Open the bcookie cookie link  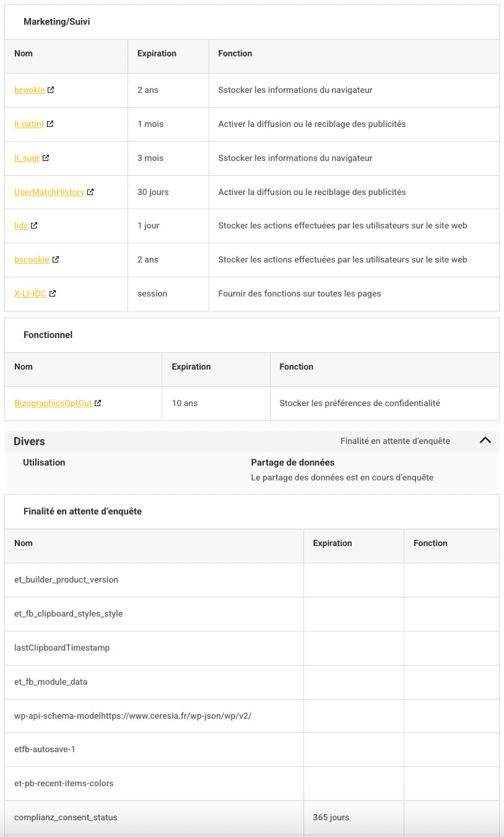[29, 90]
